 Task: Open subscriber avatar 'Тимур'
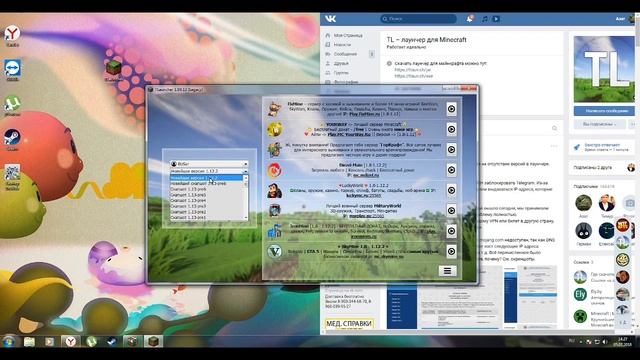[x=607, y=203]
